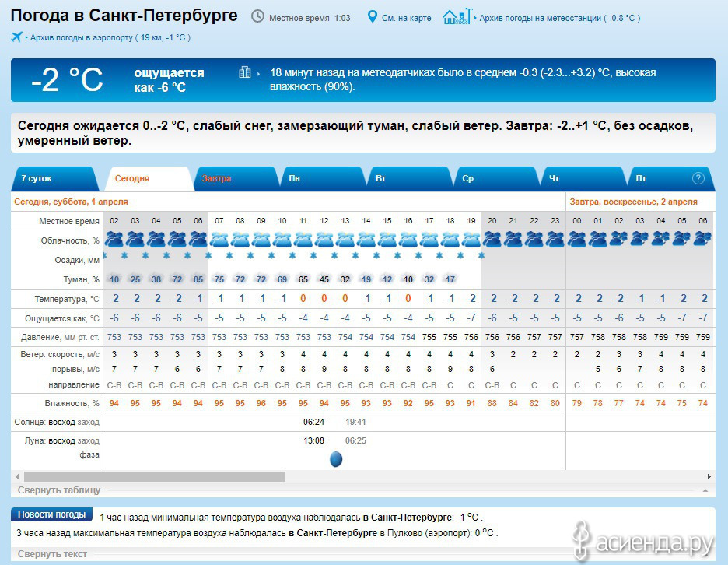Click the cloudiness icon for tomorrow's hour 00
This screenshot has width=728, height=565.
577,239
